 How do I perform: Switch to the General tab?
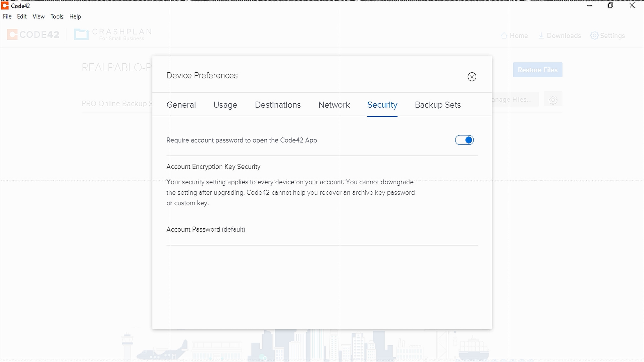pyautogui.click(x=181, y=105)
